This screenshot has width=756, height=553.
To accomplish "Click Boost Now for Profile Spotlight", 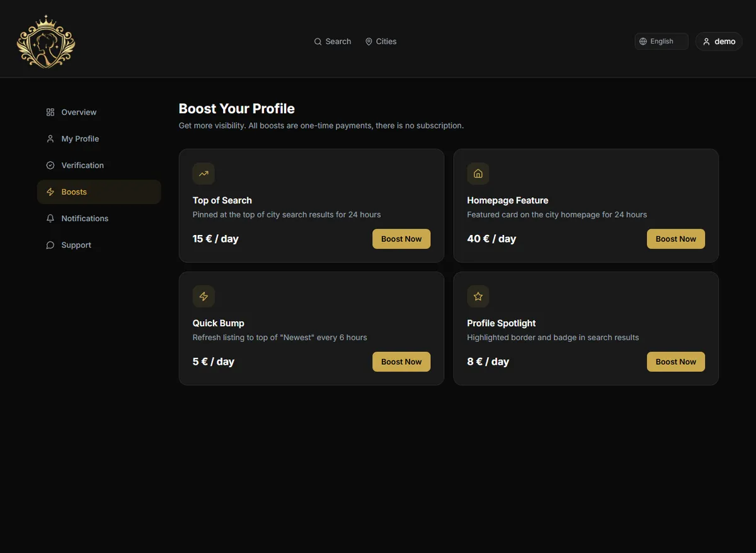I will (676, 362).
